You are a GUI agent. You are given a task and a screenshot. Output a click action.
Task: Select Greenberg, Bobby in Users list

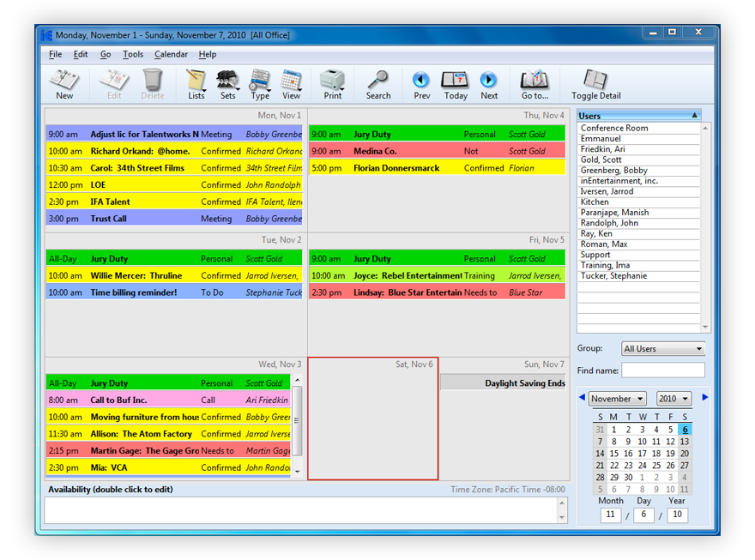pyautogui.click(x=638, y=171)
